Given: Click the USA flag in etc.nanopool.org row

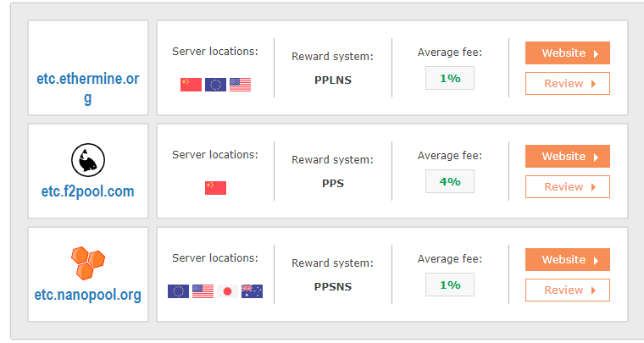Looking at the screenshot, I should [x=203, y=291].
